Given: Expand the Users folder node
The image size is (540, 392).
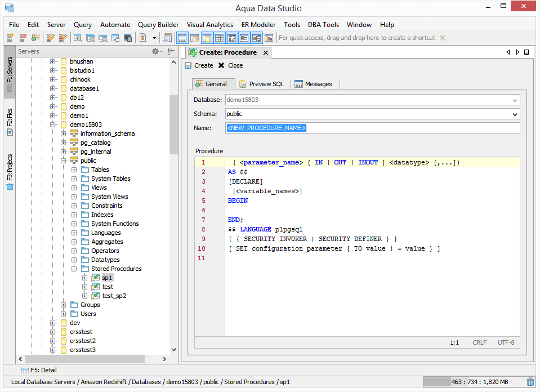Looking at the screenshot, I should coord(64,314).
